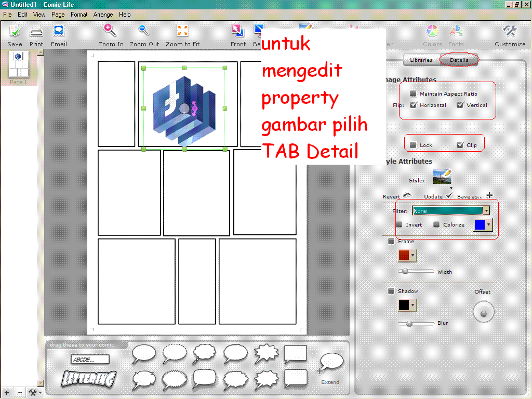532x399 pixels.
Task: Open the Email toolbar option
Action: 59,31
